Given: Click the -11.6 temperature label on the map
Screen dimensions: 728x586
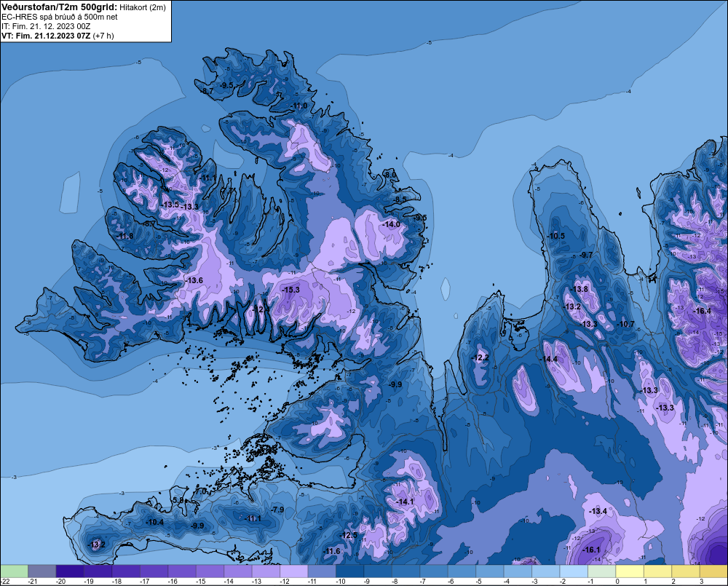Looking at the screenshot, I should point(331,551).
